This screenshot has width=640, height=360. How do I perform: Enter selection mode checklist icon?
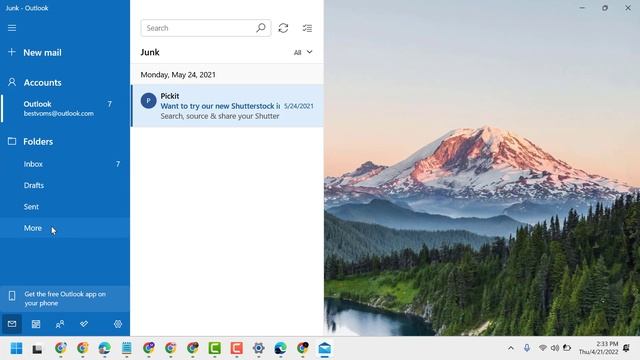pyautogui.click(x=307, y=28)
